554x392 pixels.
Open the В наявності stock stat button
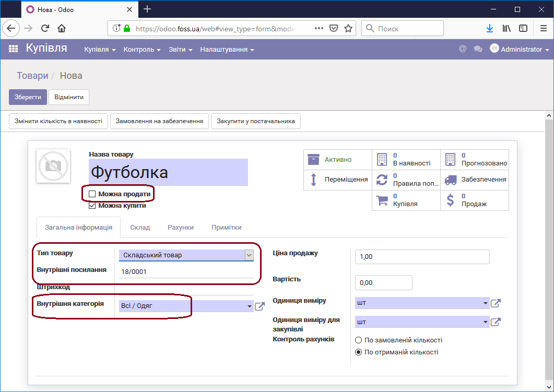click(x=406, y=160)
